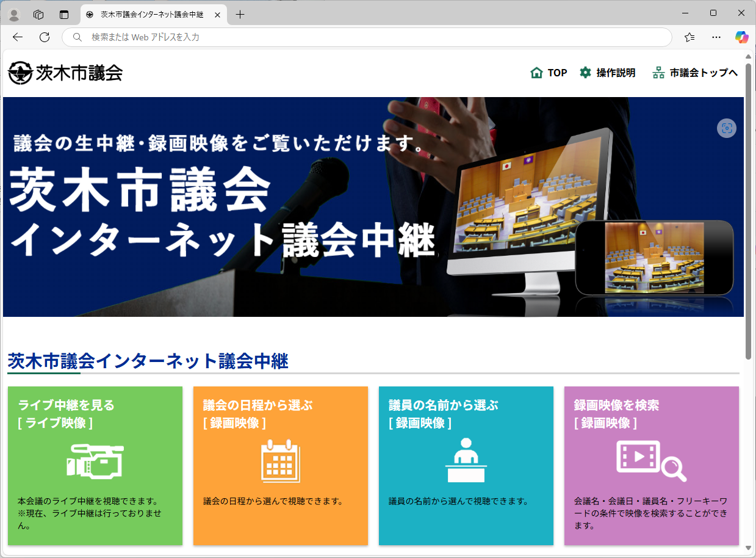Open 議会の日程から選ぶ card title
The width and height of the screenshot is (756, 558).
pos(257,405)
